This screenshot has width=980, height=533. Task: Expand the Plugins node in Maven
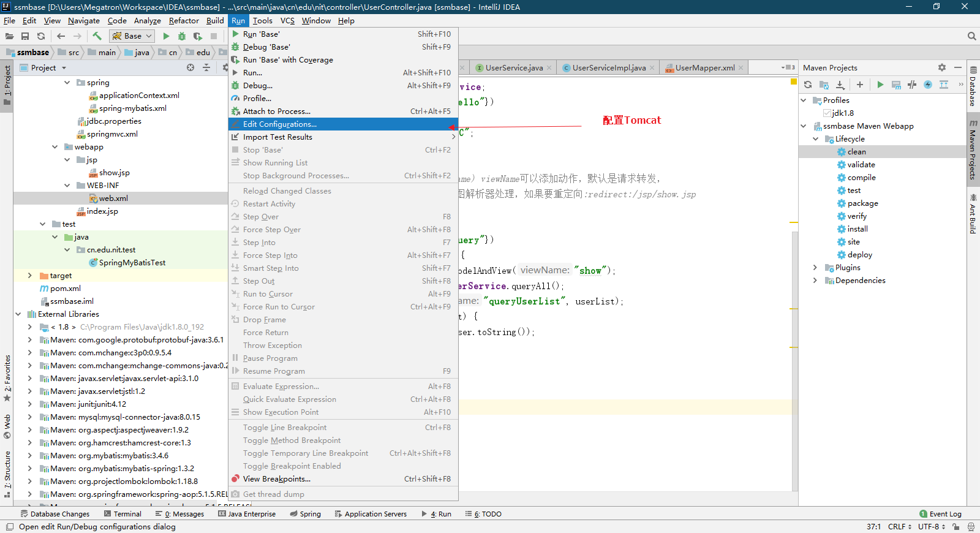pyautogui.click(x=815, y=268)
